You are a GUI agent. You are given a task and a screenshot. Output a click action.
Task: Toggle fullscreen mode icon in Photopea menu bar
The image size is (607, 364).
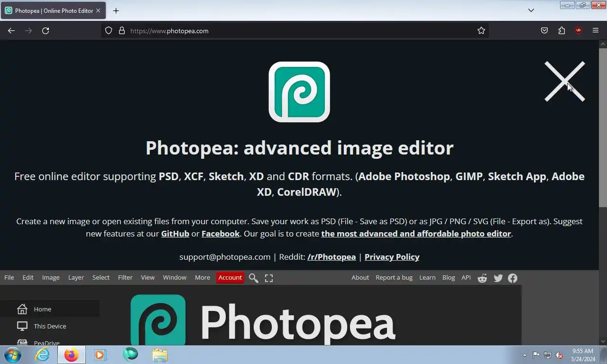269,278
